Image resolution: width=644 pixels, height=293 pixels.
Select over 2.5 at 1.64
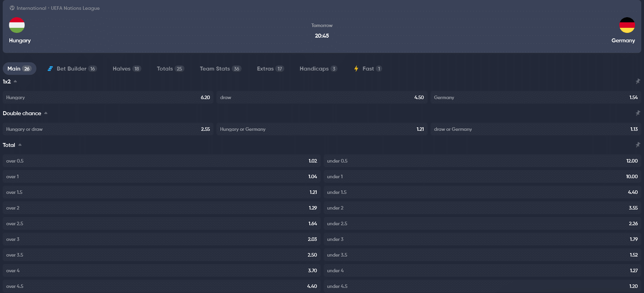tap(161, 224)
